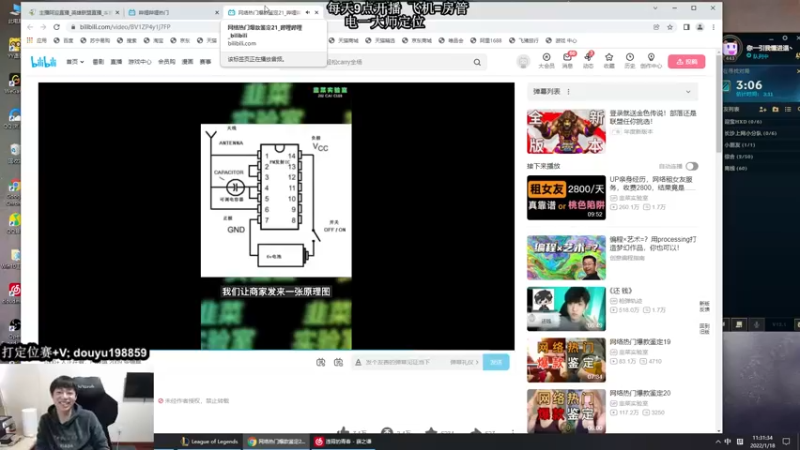Show hidden system tray icons
The width and height of the screenshot is (800, 450).
click(718, 442)
